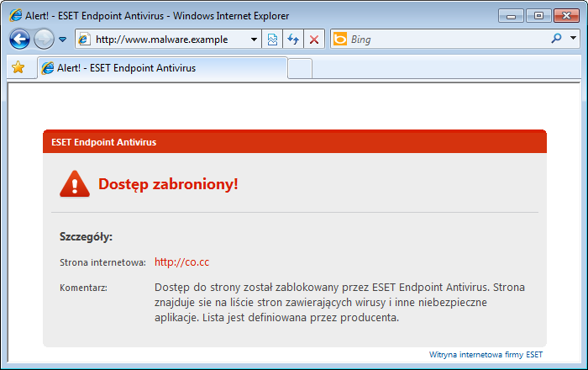The image size is (588, 370).
Task: Open a new tab
Action: click(300, 68)
